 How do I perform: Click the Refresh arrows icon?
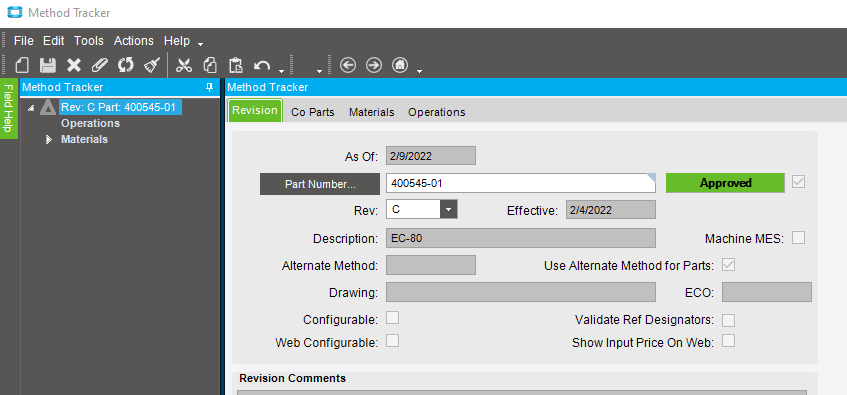125,65
